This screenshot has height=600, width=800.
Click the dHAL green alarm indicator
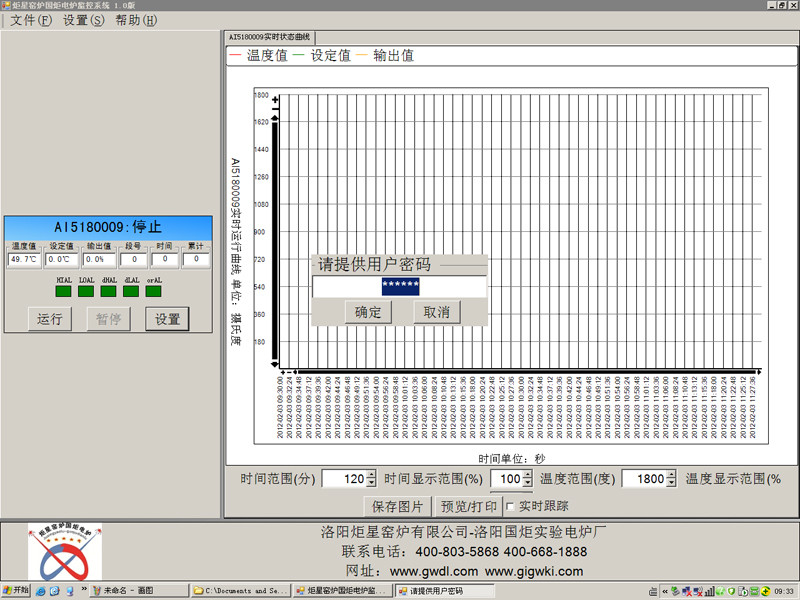pyautogui.click(x=108, y=292)
